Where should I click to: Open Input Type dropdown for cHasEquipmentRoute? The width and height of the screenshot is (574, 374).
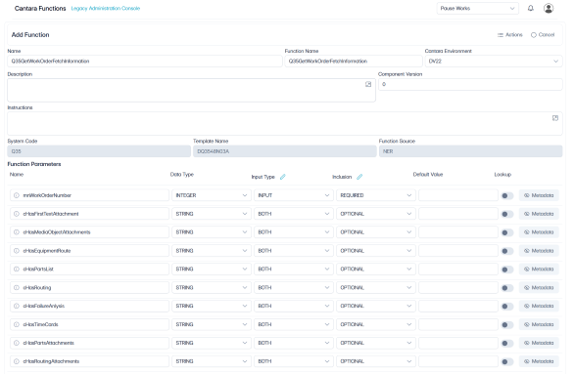[x=294, y=251]
